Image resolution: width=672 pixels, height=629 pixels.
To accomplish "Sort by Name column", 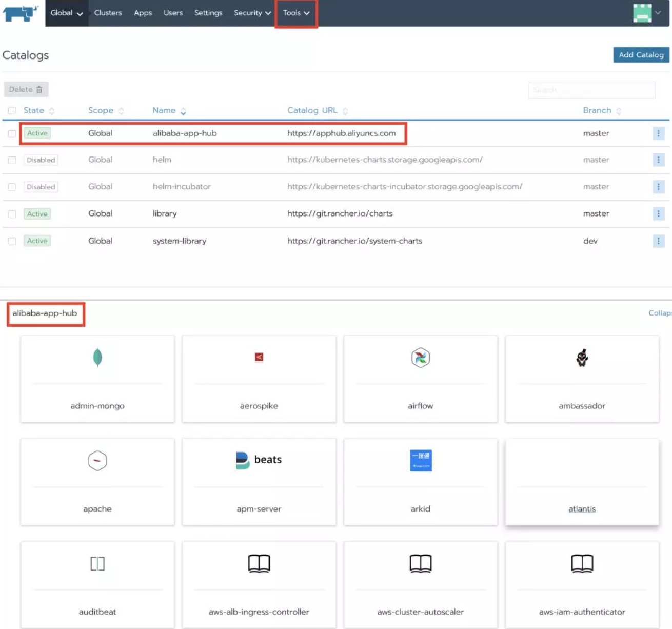I will [x=169, y=110].
